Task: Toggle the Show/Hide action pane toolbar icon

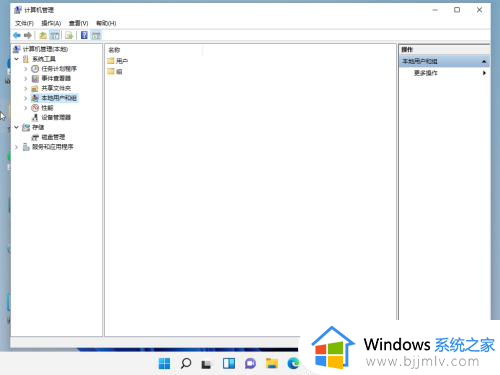Action: point(96,35)
